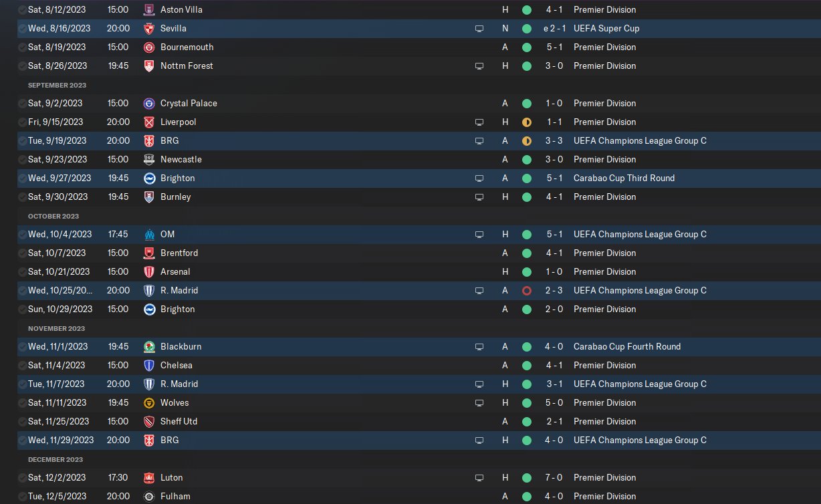This screenshot has height=504, width=821.
Task: Click the TV icon on Liverpool row
Action: (x=479, y=122)
